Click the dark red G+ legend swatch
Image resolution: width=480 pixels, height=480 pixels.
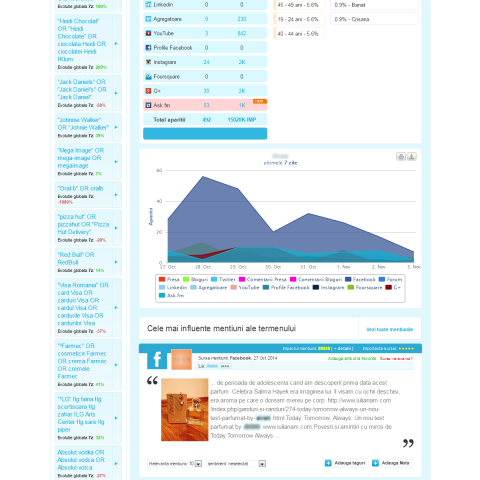point(389,287)
